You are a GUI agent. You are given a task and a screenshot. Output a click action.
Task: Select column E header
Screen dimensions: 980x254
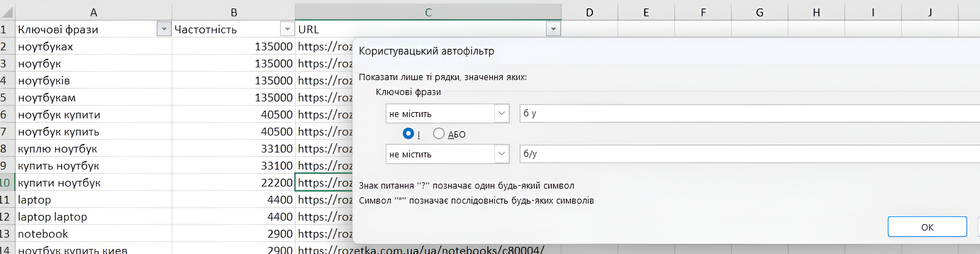[646, 12]
